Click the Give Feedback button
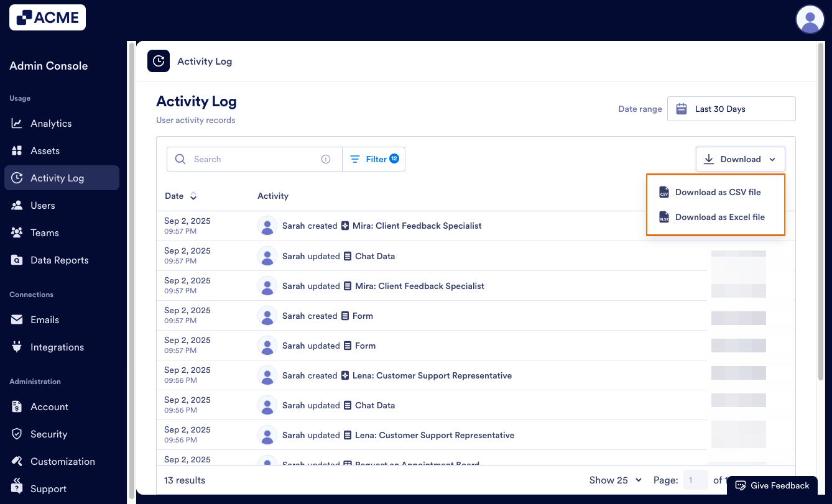Viewport: 832px width, 504px height. (772, 485)
